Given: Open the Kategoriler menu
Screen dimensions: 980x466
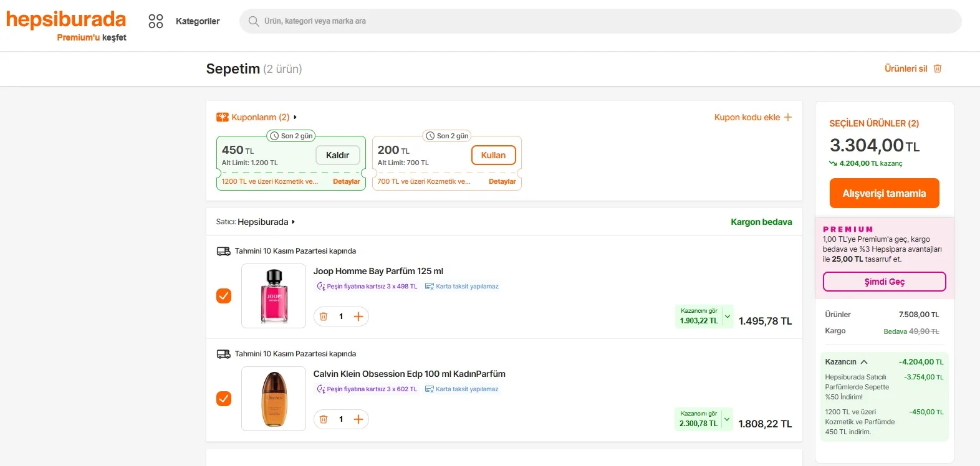Looking at the screenshot, I should (x=198, y=21).
